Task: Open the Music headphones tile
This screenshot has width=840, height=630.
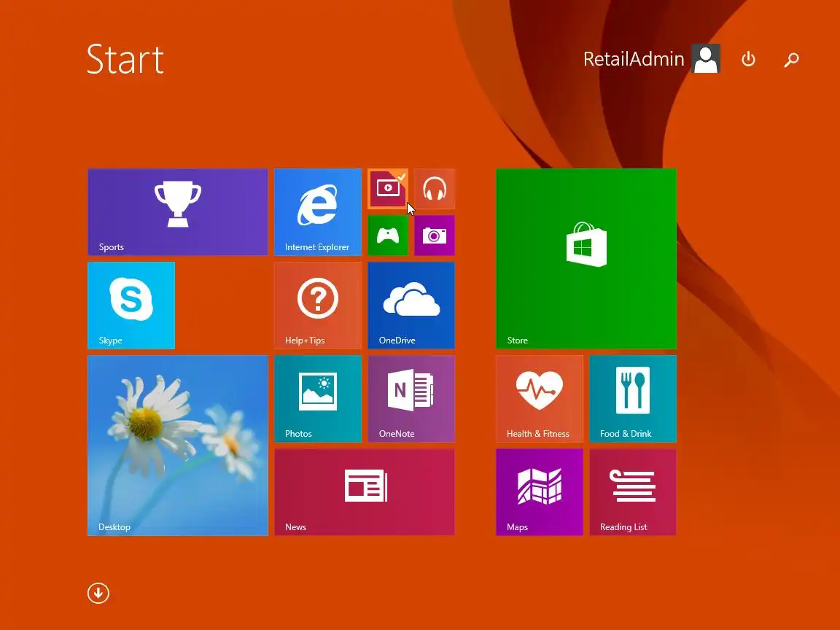Action: tap(435, 189)
